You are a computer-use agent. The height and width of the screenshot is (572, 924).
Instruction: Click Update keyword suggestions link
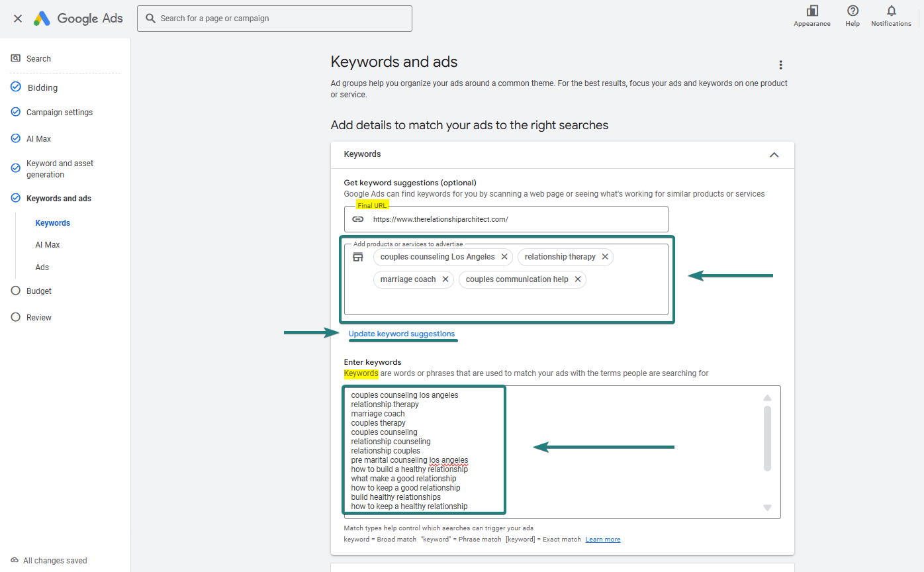coord(402,334)
